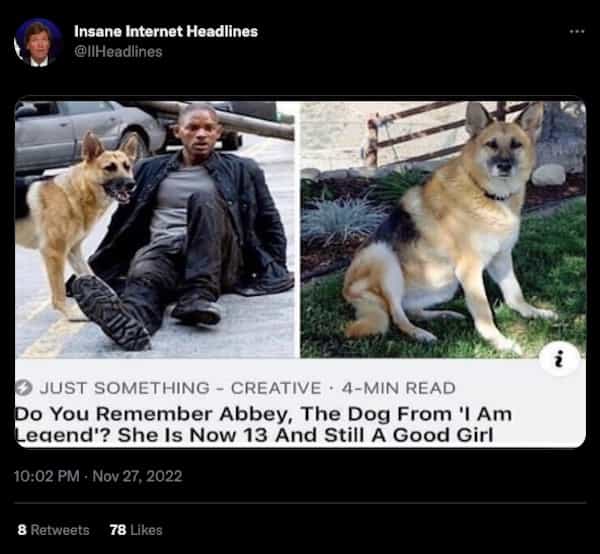Viewport: 600px width, 554px height.
Task: Click the number 8 in the retweets count
Action: click(22, 530)
